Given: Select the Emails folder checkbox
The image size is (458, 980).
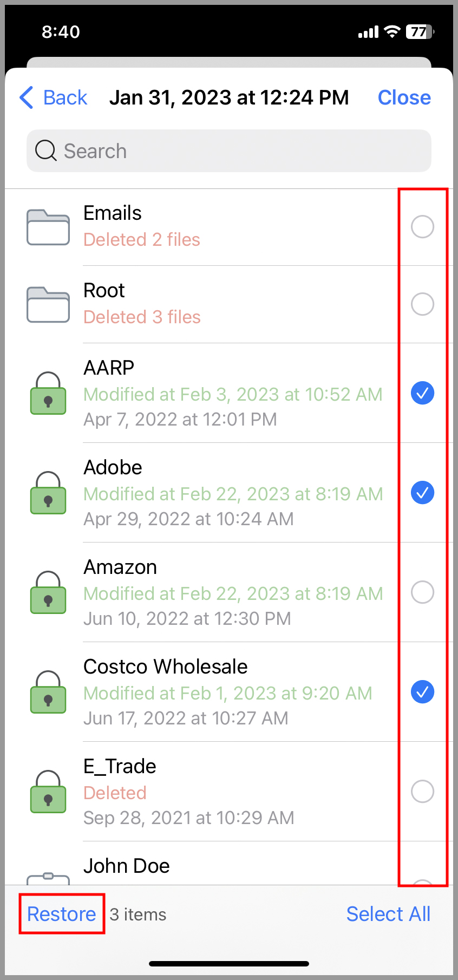Looking at the screenshot, I should point(422,226).
